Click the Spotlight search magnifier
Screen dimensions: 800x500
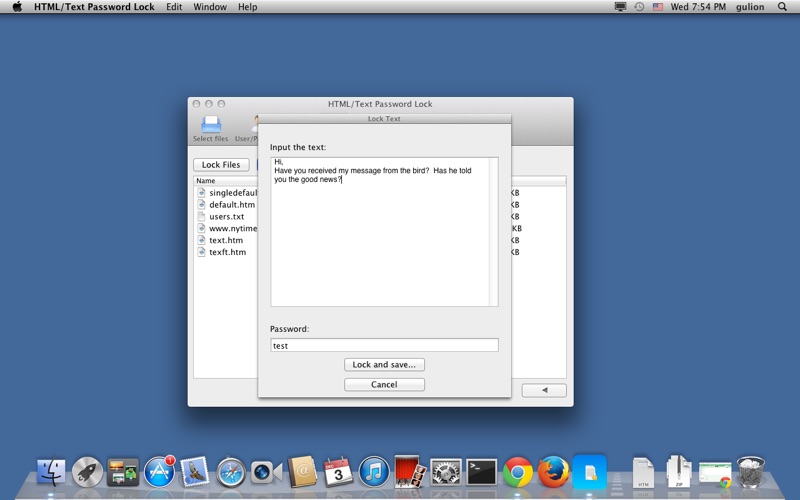click(782, 7)
